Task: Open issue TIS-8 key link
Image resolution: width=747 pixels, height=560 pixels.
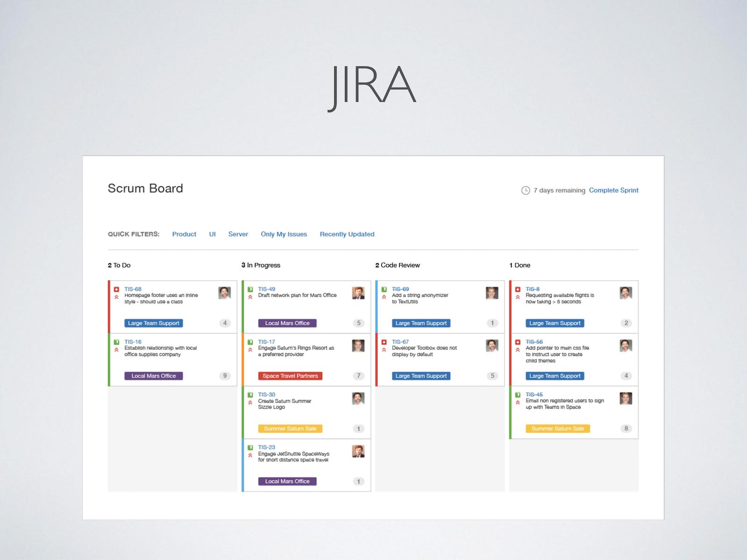Action: 533,289
